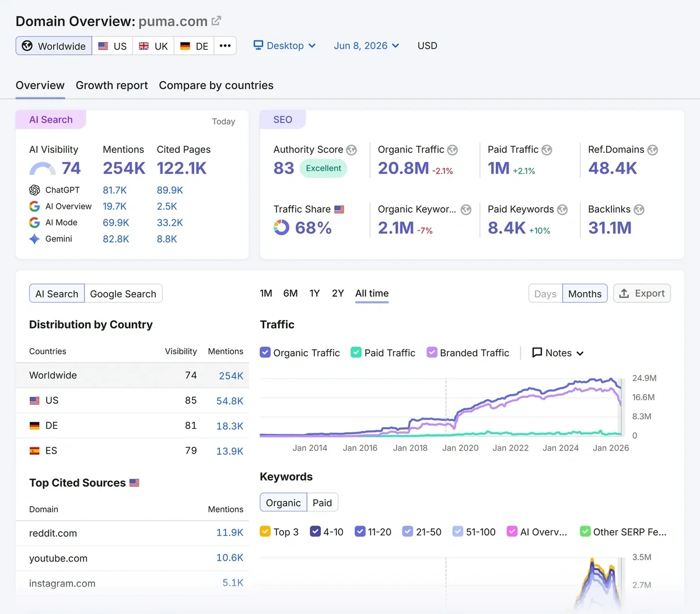Toggle the 51-100 keywords checkbox
Viewport: 700px width, 614px height.
[x=458, y=531]
